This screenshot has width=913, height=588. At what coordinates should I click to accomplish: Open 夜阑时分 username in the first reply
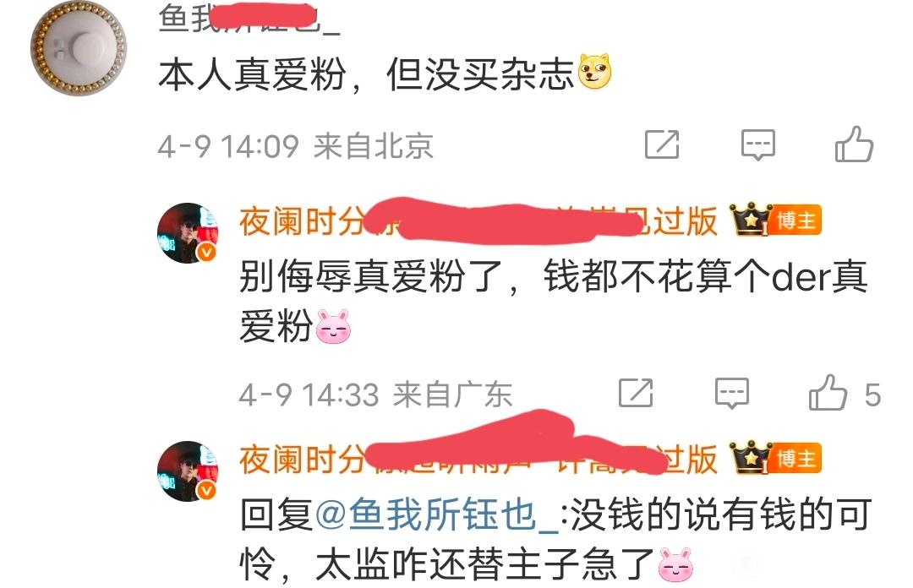coord(302,221)
